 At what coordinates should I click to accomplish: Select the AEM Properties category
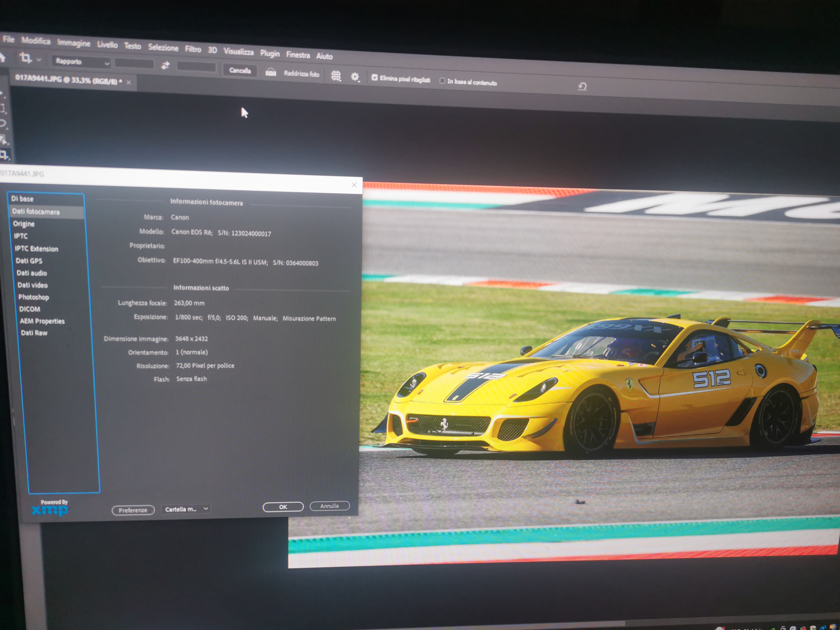tap(42, 321)
